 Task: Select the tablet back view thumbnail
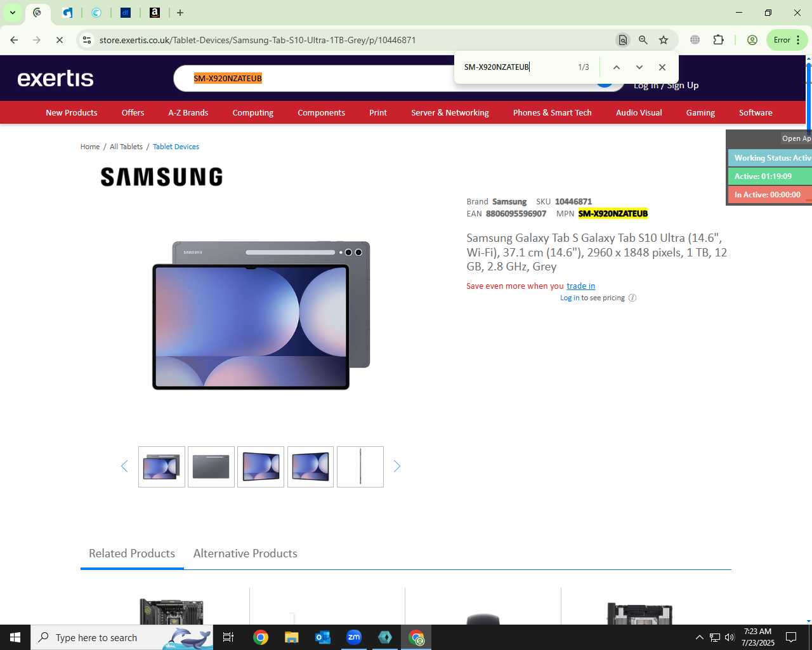coord(211,467)
